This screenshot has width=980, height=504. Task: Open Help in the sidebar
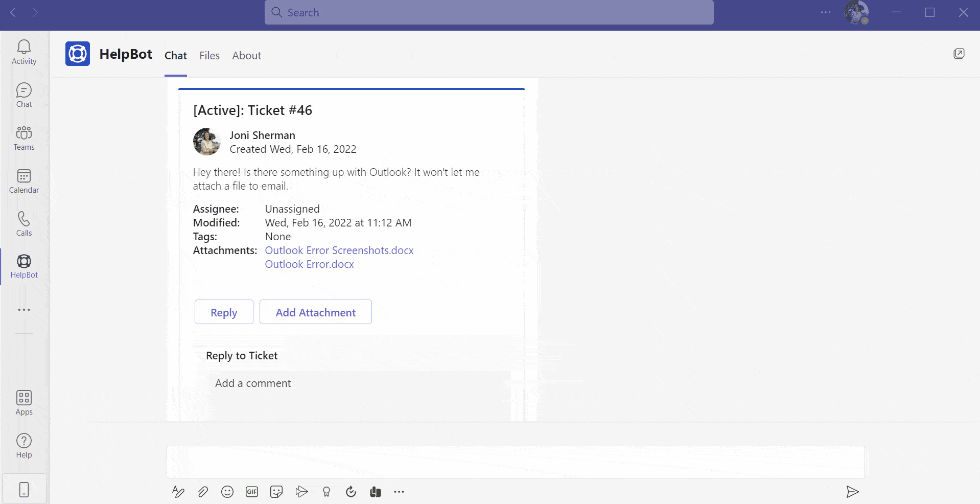point(24,446)
